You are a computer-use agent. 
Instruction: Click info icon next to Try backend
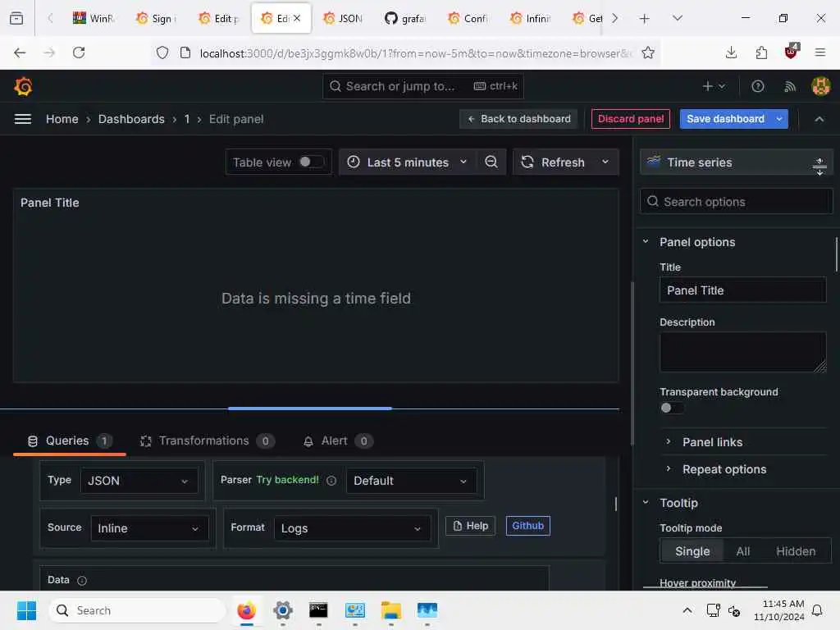coord(331,481)
